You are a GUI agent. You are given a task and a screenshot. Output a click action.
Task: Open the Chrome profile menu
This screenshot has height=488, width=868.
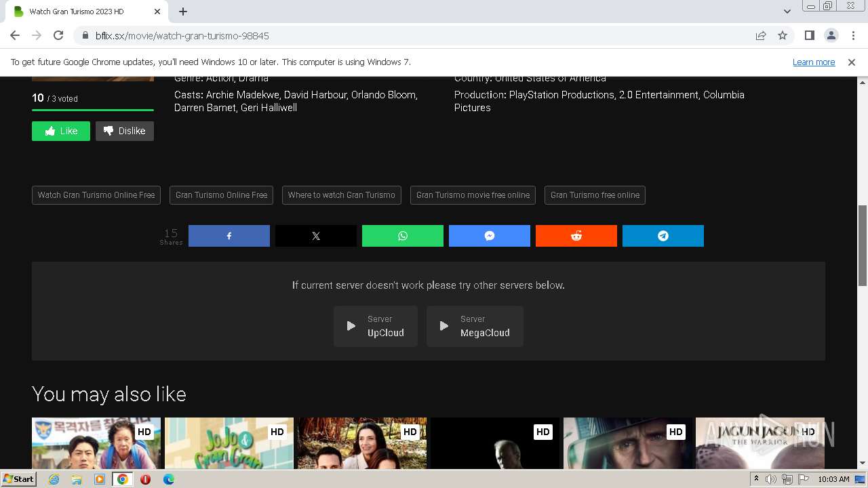tap(831, 35)
